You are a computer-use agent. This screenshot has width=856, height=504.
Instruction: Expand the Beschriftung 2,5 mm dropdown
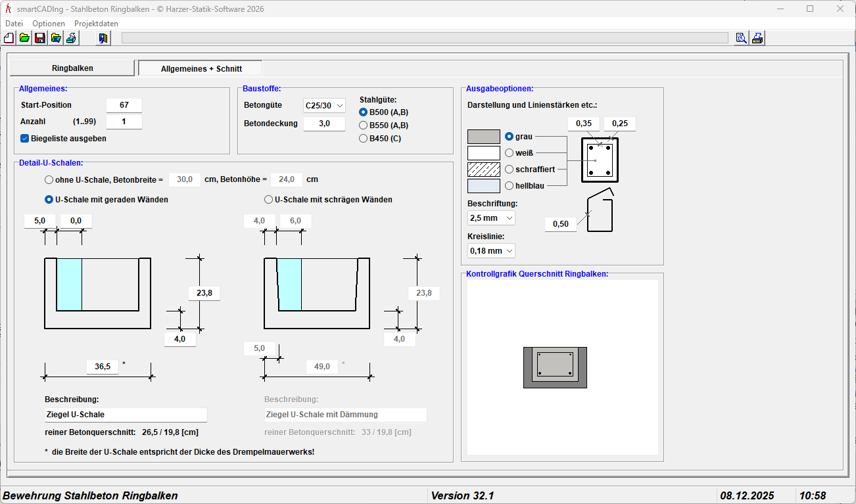[491, 218]
